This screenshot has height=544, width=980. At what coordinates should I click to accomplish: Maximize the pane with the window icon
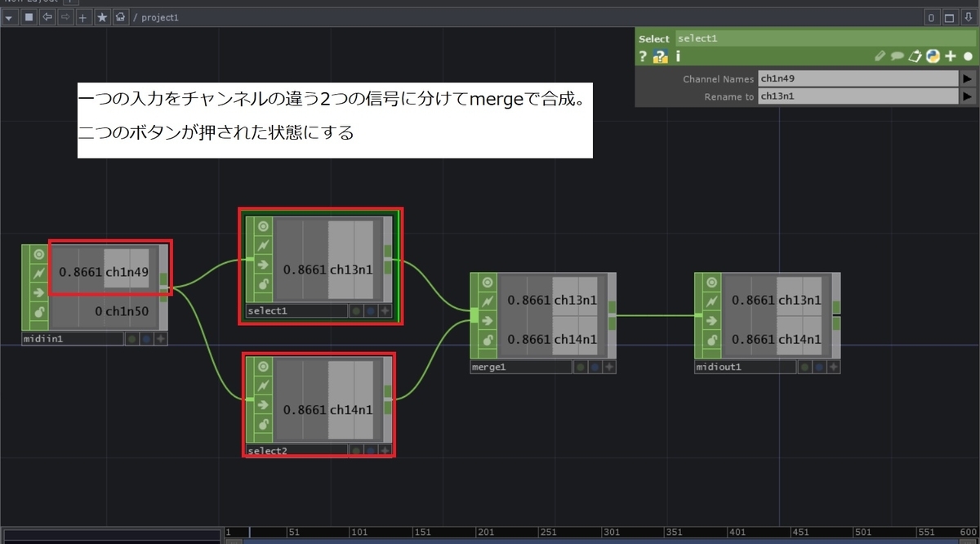(x=950, y=17)
